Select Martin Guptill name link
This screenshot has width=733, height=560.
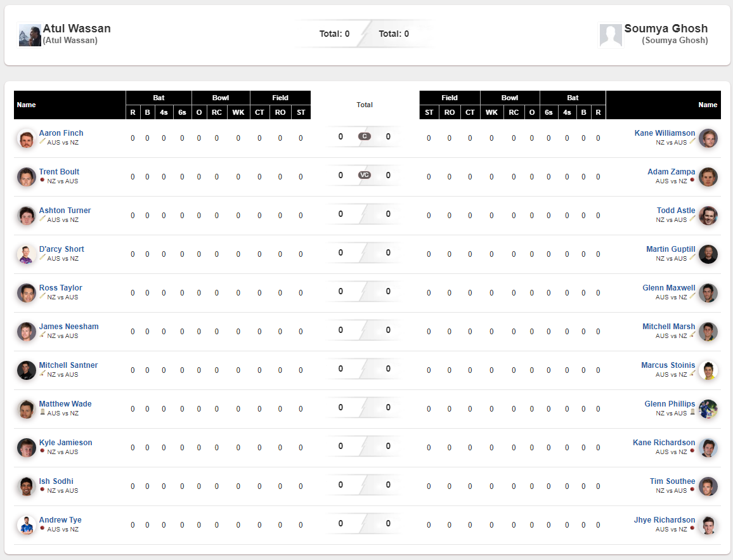[670, 249]
